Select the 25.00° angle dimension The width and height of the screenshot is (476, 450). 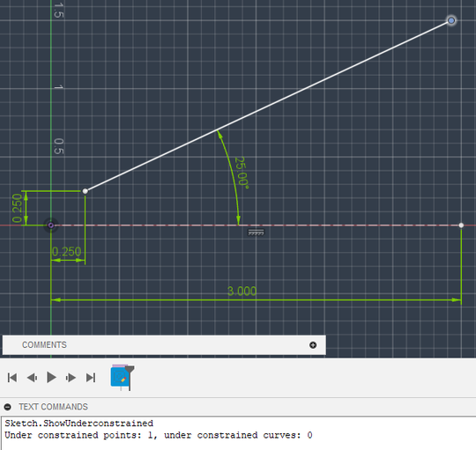coord(242,173)
